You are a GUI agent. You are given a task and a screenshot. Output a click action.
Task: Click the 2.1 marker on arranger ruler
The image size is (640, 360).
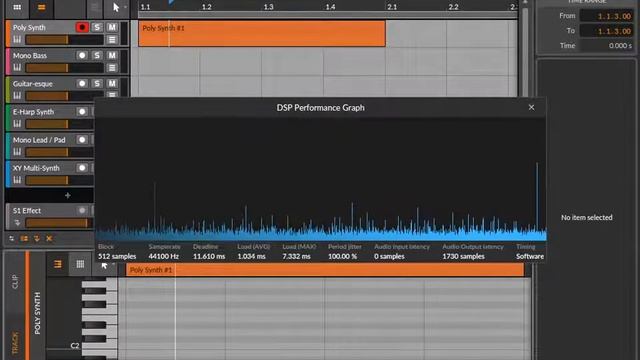pos(392,7)
